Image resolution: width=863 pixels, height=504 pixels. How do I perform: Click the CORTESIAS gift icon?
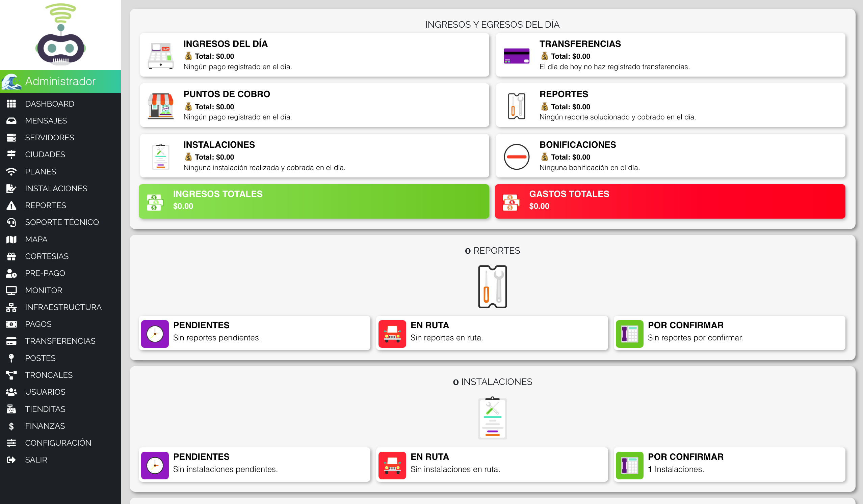pos(11,256)
